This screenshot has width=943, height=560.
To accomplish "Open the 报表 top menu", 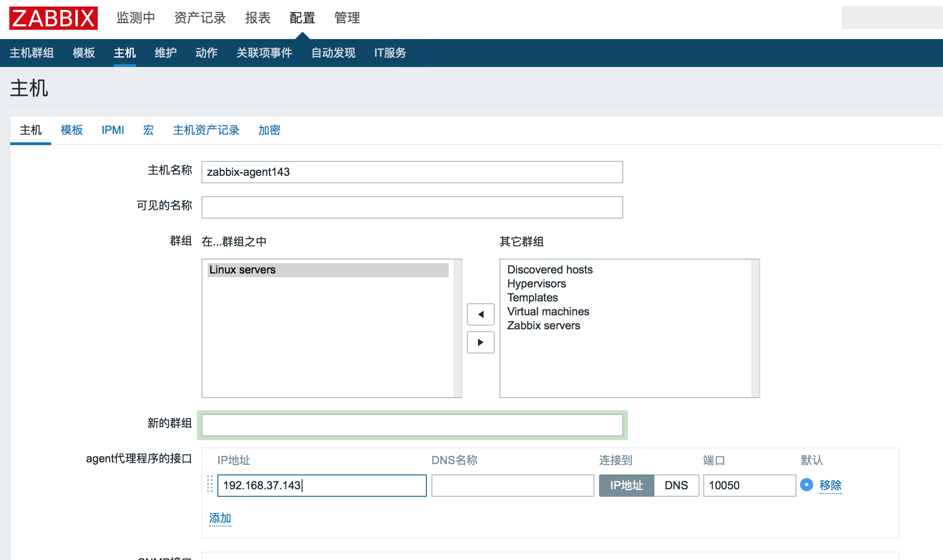I will 258,18.
